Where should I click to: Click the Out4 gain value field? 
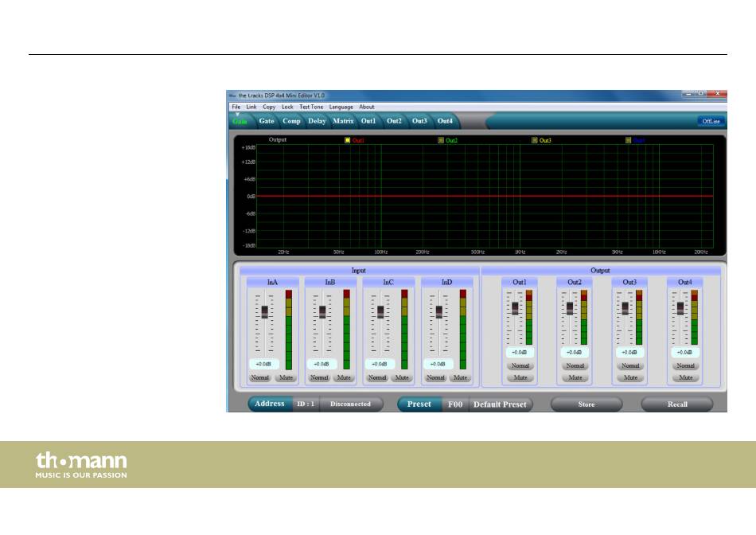[x=685, y=353]
